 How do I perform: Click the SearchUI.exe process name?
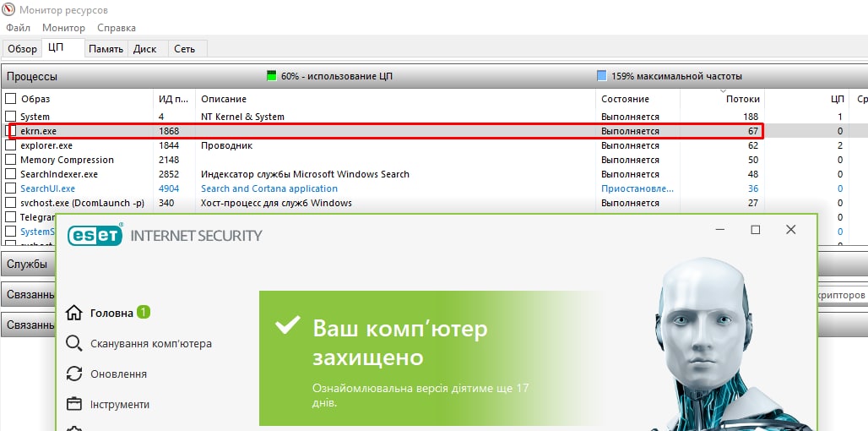[47, 188]
